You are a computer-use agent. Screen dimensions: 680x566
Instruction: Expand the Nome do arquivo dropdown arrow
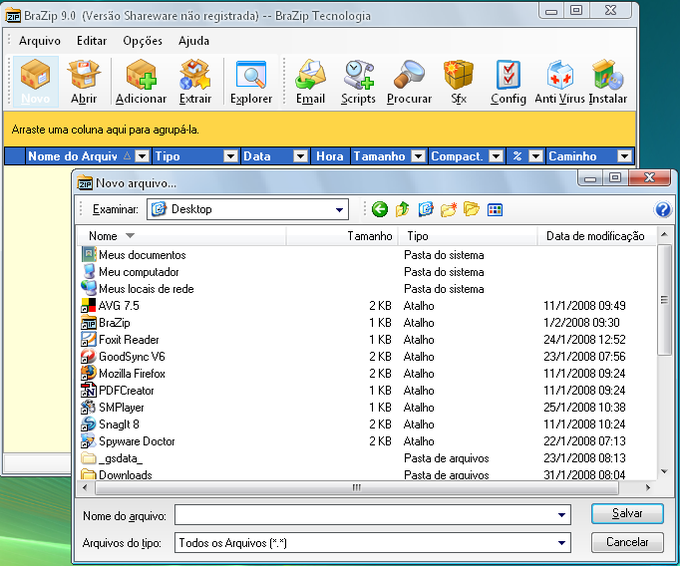click(x=563, y=514)
